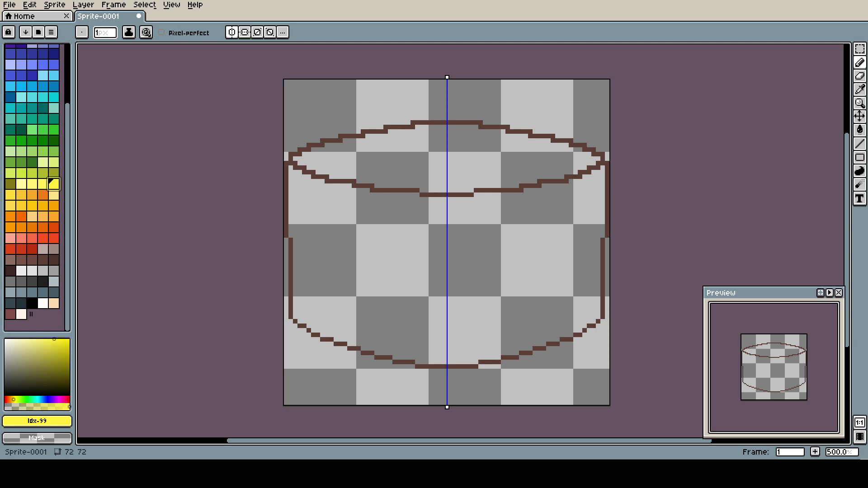Select the Rectangular Marquee tool
868x488 pixels.
pyautogui.click(x=859, y=49)
